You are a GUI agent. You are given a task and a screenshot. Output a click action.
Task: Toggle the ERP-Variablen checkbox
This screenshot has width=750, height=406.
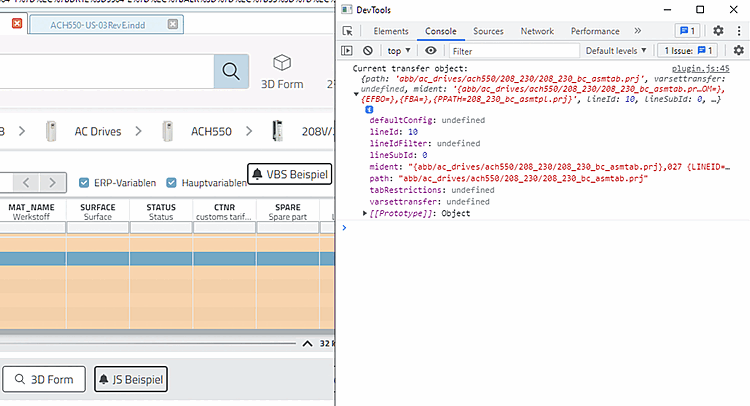(x=84, y=183)
